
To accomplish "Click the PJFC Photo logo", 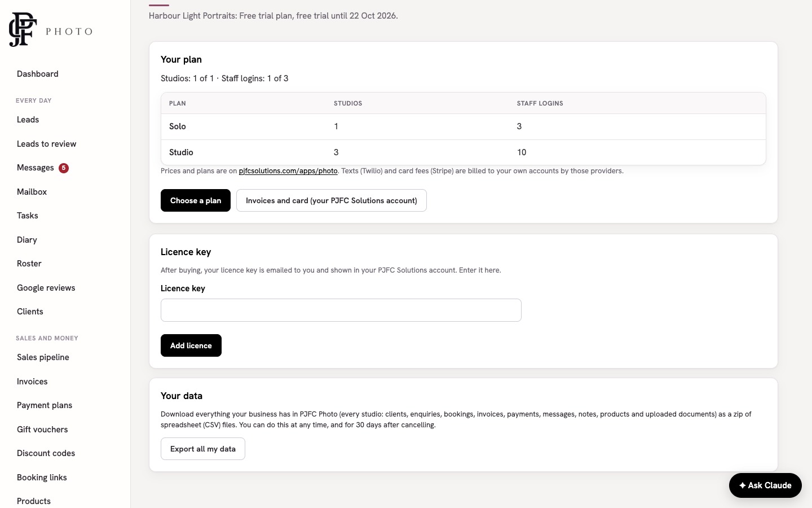I will pyautogui.click(x=51, y=30).
